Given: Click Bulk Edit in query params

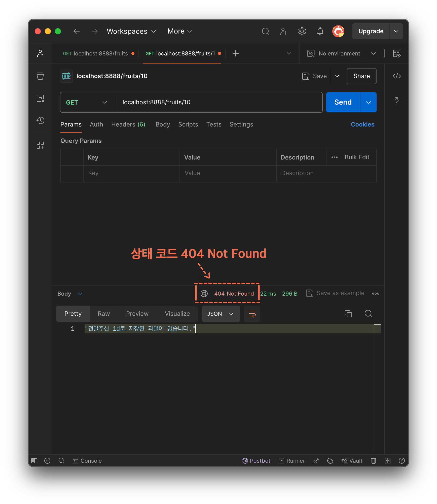Looking at the screenshot, I should point(357,157).
